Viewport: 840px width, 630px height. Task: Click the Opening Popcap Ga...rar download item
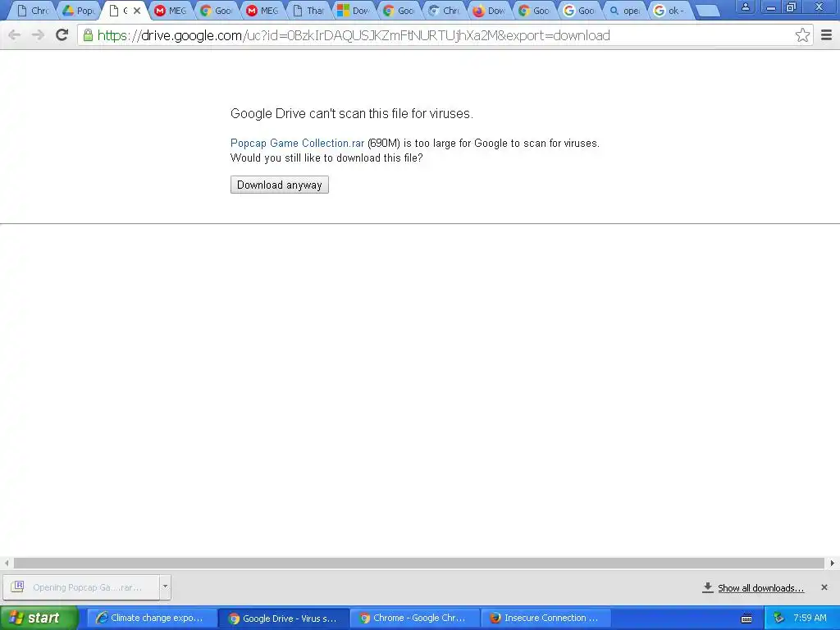pos(81,587)
